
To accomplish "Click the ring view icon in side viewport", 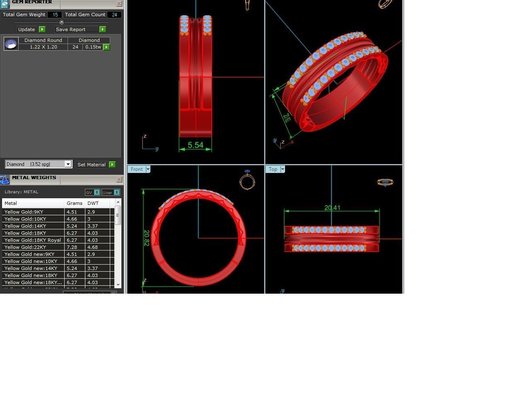I will tap(247, 5).
